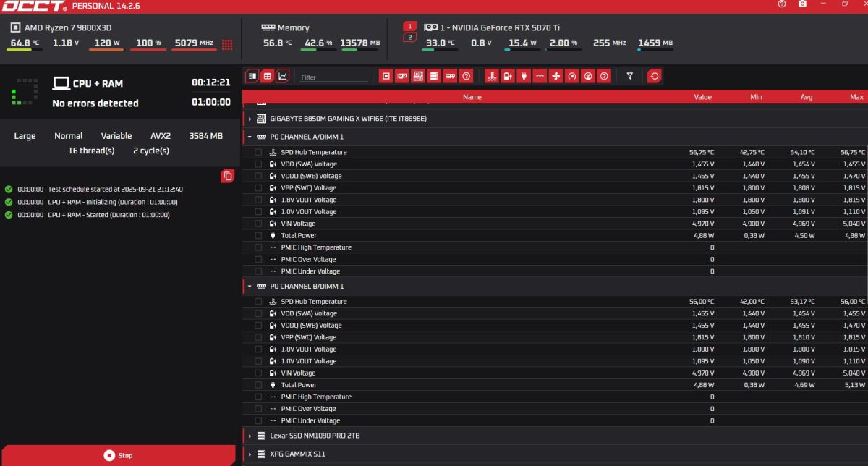The height and width of the screenshot is (466, 868).
Task: Toggle the motherboard sensor group filter icon
Action: click(418, 76)
